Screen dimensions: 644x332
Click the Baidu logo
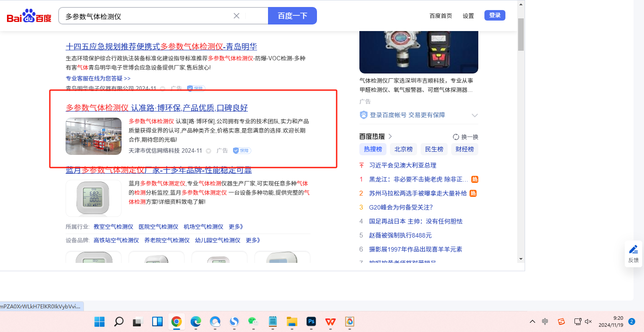(x=29, y=16)
